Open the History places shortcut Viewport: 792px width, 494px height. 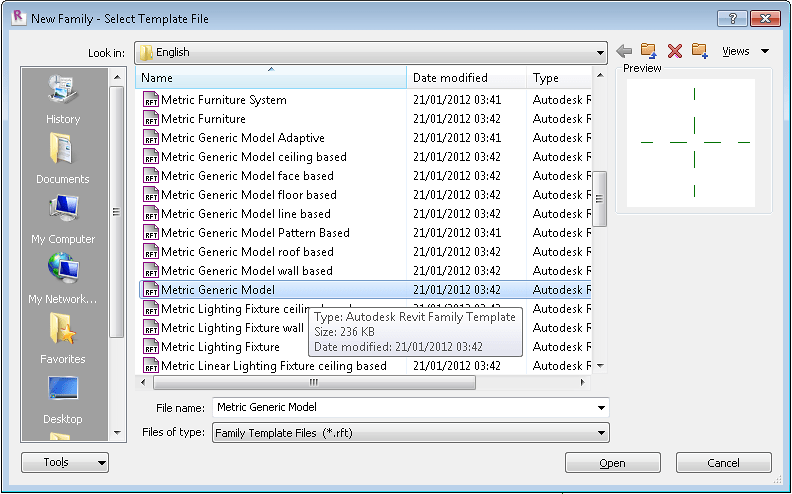(x=63, y=100)
